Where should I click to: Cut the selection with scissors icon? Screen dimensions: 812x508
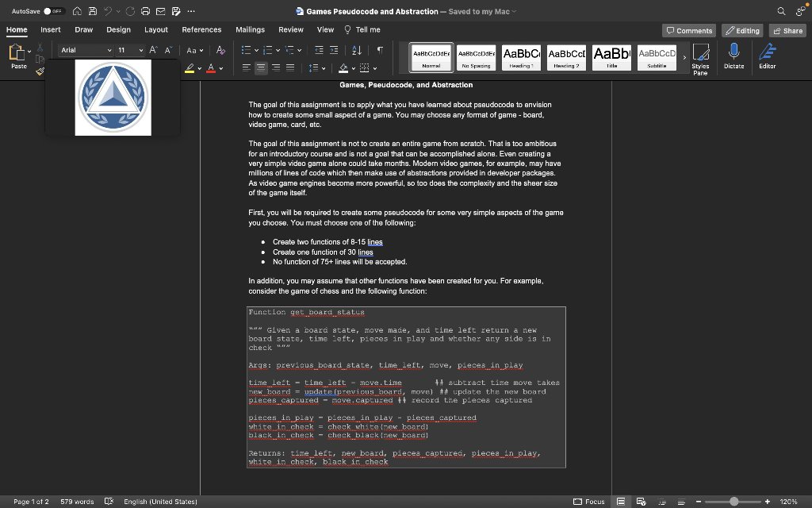click(40, 48)
